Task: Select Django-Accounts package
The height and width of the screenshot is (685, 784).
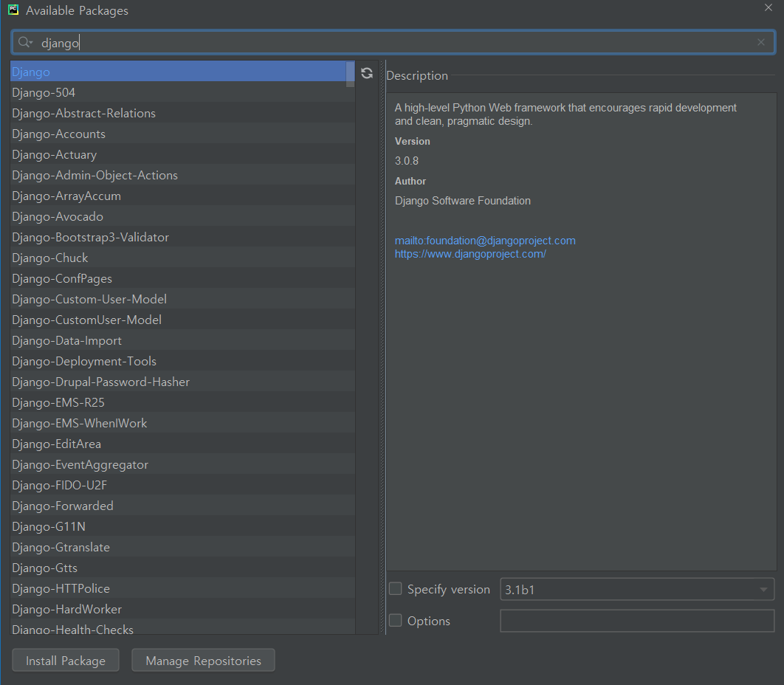Action: click(x=182, y=134)
